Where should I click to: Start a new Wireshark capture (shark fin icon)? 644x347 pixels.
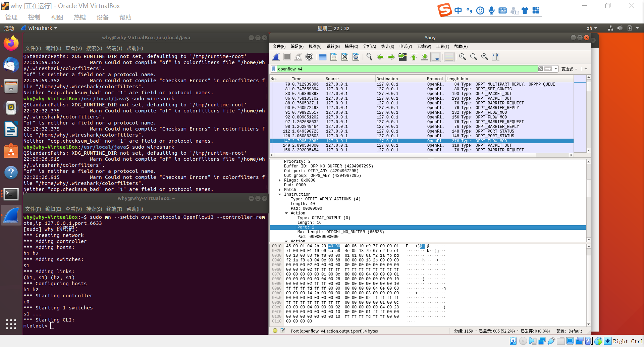click(x=276, y=57)
